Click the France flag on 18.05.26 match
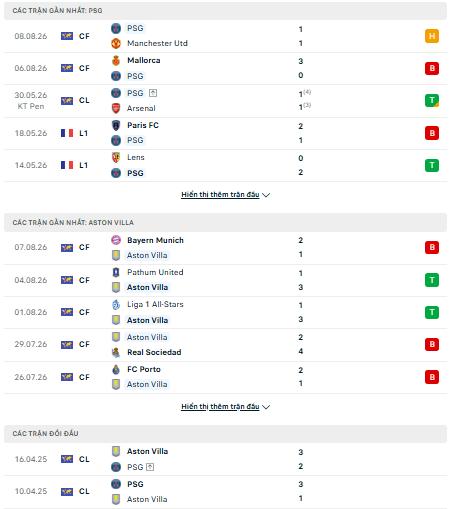452x509 pixels. 67,133
